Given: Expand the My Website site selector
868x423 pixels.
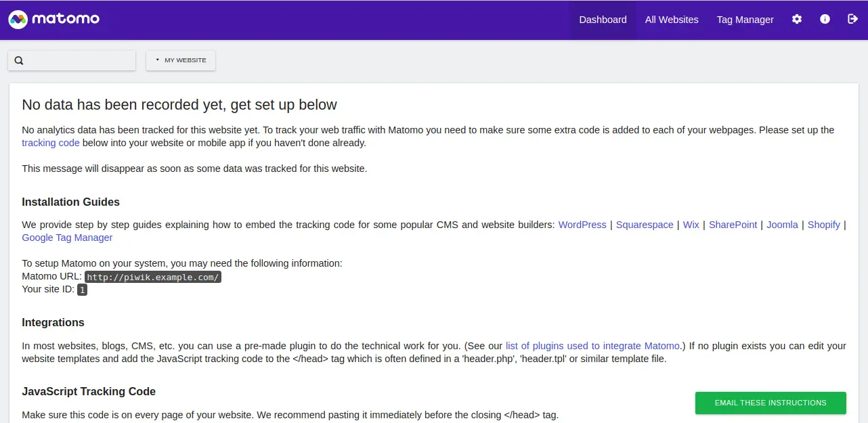Looking at the screenshot, I should pyautogui.click(x=181, y=60).
